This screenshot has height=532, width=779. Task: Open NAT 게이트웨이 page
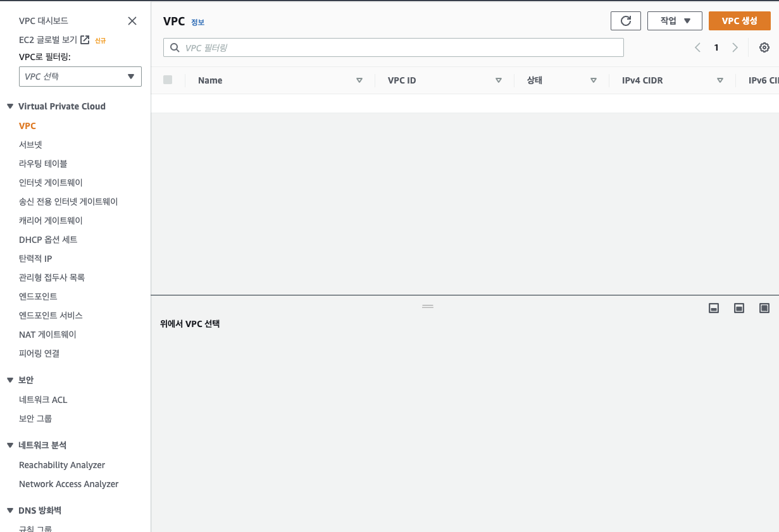[48, 335]
